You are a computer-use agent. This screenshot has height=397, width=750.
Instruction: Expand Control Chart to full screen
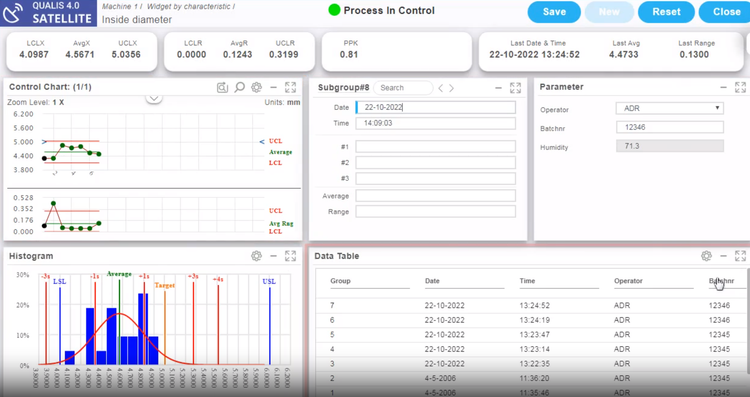(290, 88)
